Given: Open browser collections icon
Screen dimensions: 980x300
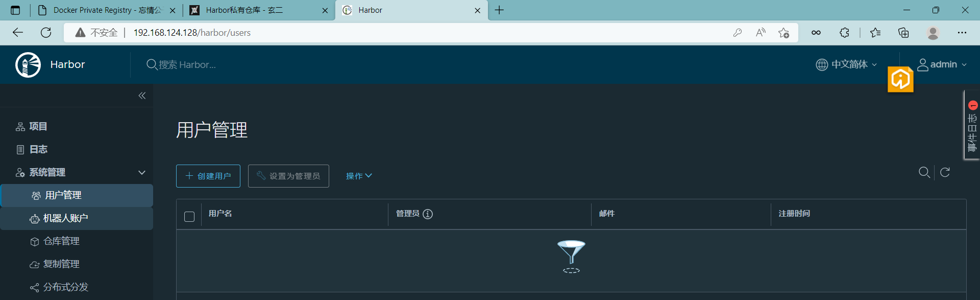Looking at the screenshot, I should [903, 33].
